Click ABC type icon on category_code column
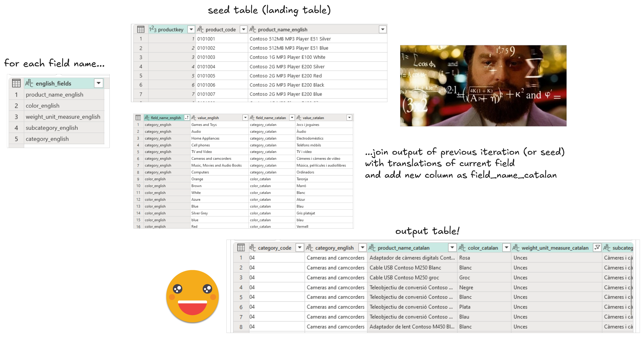This screenshot has width=644, height=337. click(252, 248)
